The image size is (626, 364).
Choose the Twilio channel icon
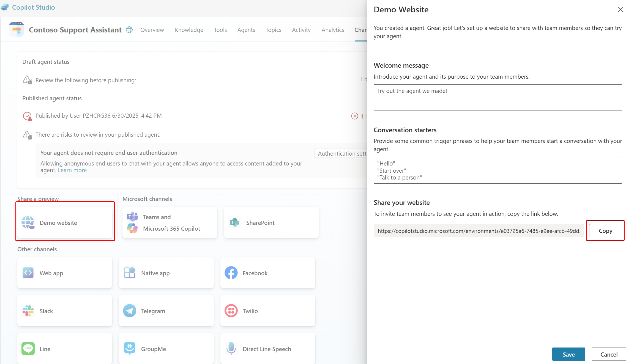231,311
